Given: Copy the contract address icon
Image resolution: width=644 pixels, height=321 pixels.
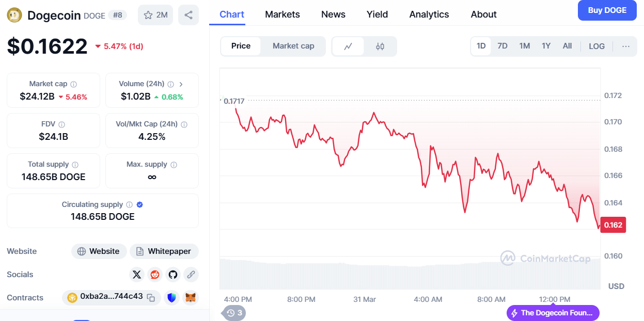Looking at the screenshot, I should point(151,297).
